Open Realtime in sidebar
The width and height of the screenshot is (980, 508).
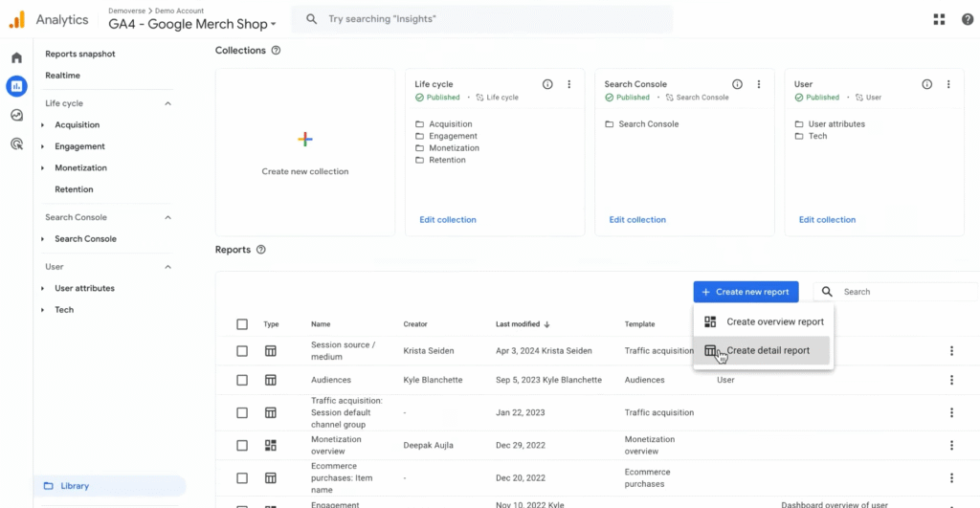pyautogui.click(x=62, y=76)
